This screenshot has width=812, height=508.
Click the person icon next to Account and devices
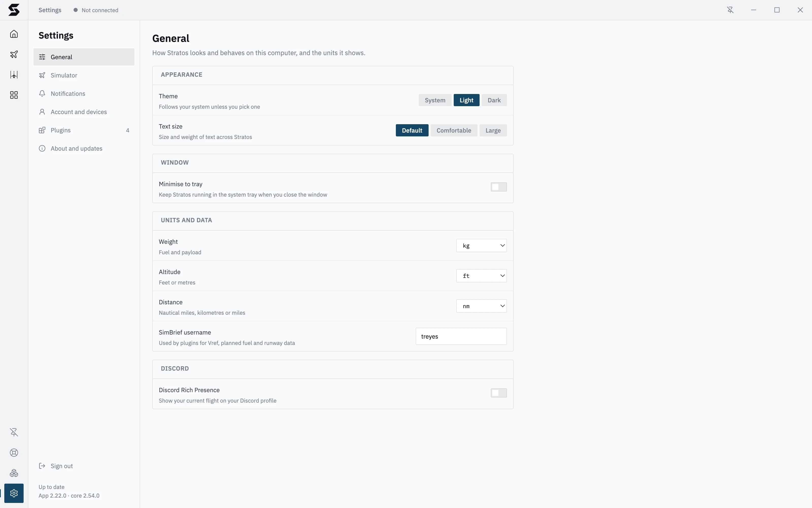point(42,112)
